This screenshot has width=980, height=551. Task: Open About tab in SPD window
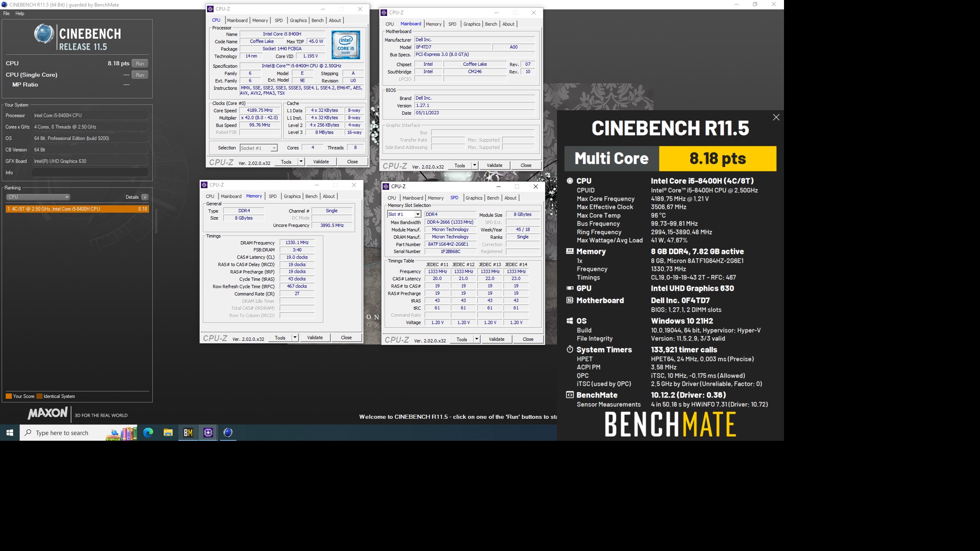(510, 198)
